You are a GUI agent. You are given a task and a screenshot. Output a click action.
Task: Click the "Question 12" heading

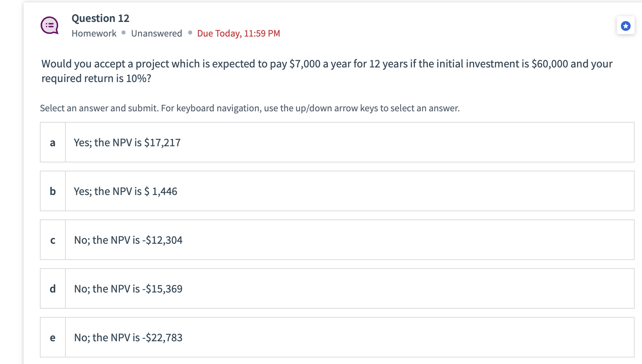tap(100, 18)
